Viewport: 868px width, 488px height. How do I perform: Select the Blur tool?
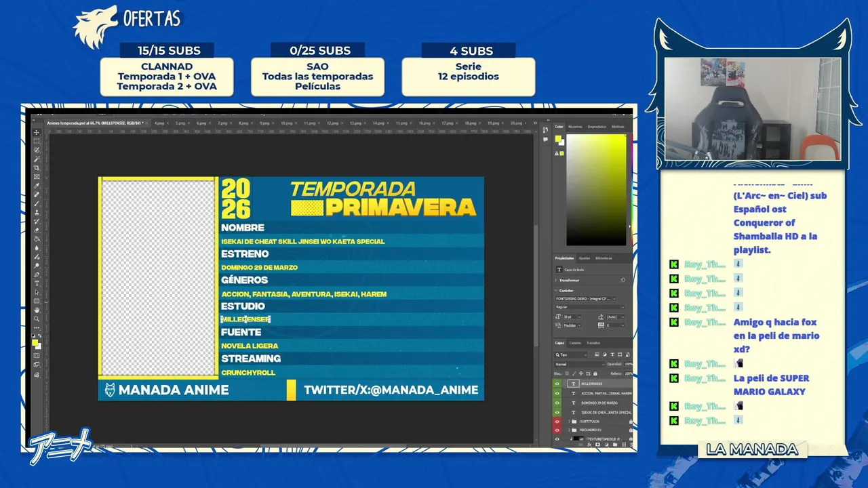pyautogui.click(x=37, y=247)
